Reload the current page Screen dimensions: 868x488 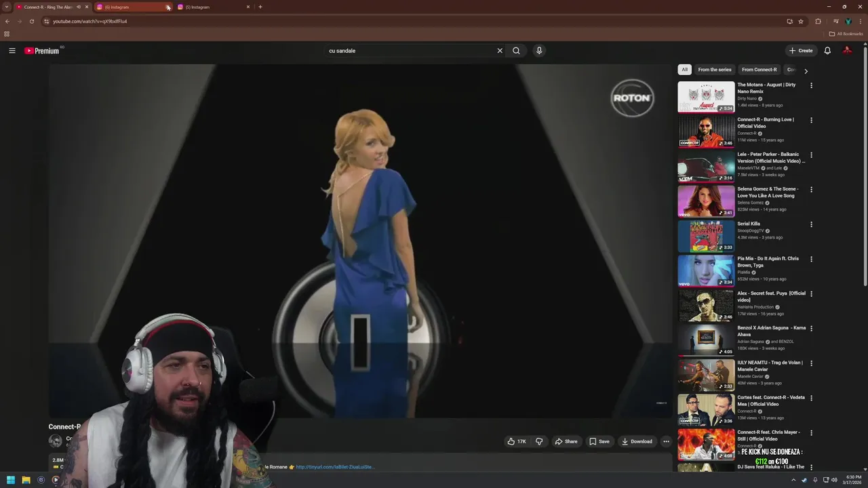31,21
